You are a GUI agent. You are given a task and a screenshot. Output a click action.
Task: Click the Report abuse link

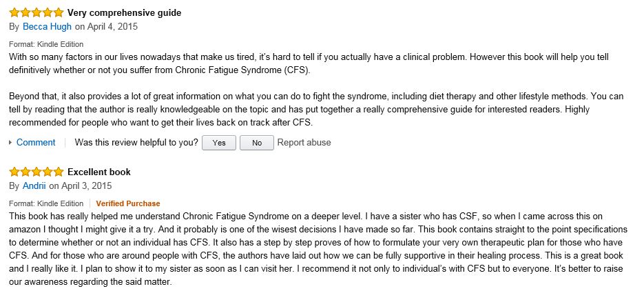click(x=304, y=143)
